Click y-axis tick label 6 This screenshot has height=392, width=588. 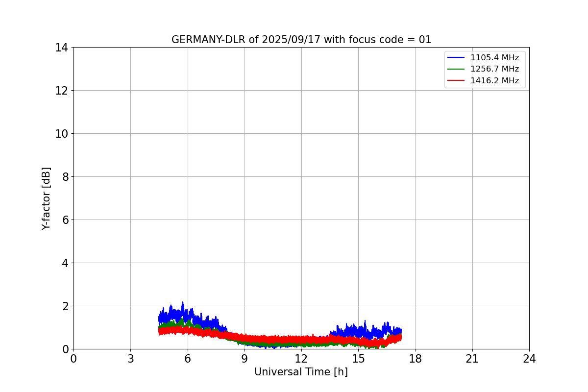tap(65, 220)
